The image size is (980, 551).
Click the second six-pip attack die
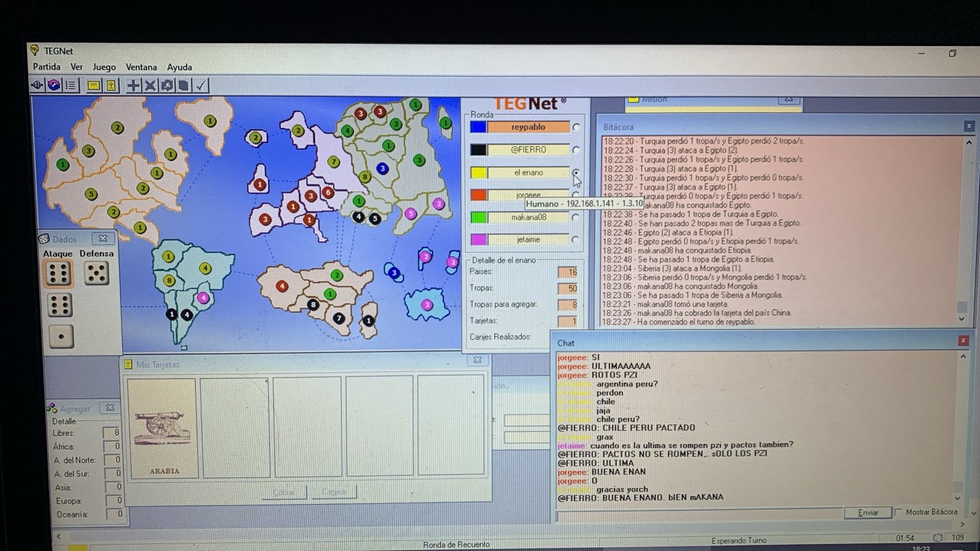click(60, 305)
